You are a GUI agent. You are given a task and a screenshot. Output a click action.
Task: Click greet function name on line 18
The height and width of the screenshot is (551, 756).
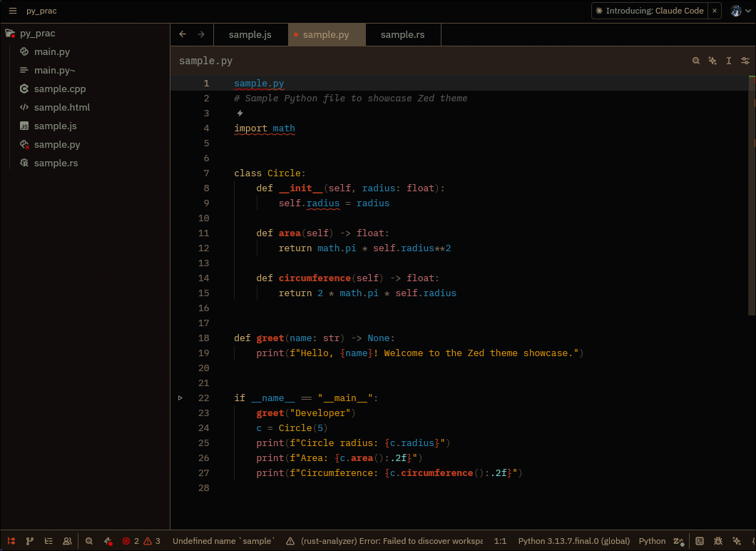(x=270, y=338)
